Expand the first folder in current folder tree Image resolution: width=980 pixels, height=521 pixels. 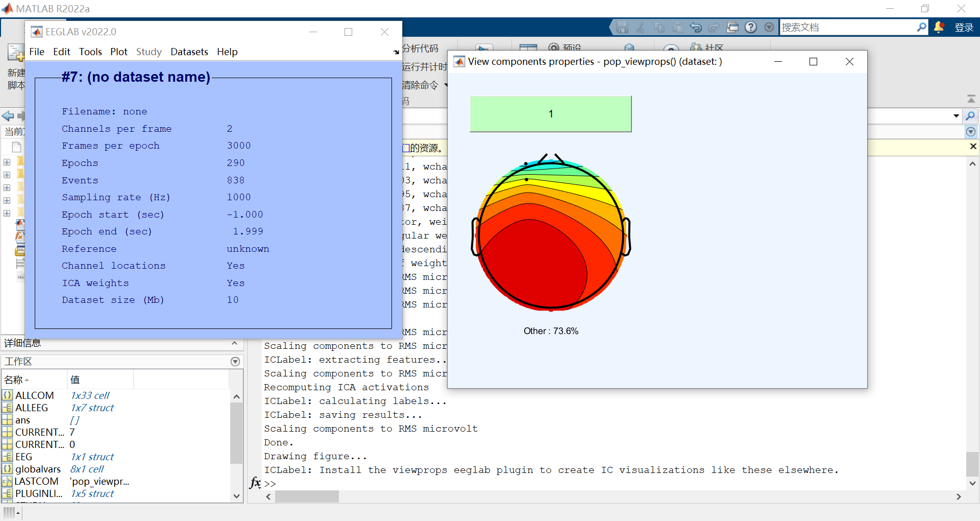click(7, 162)
